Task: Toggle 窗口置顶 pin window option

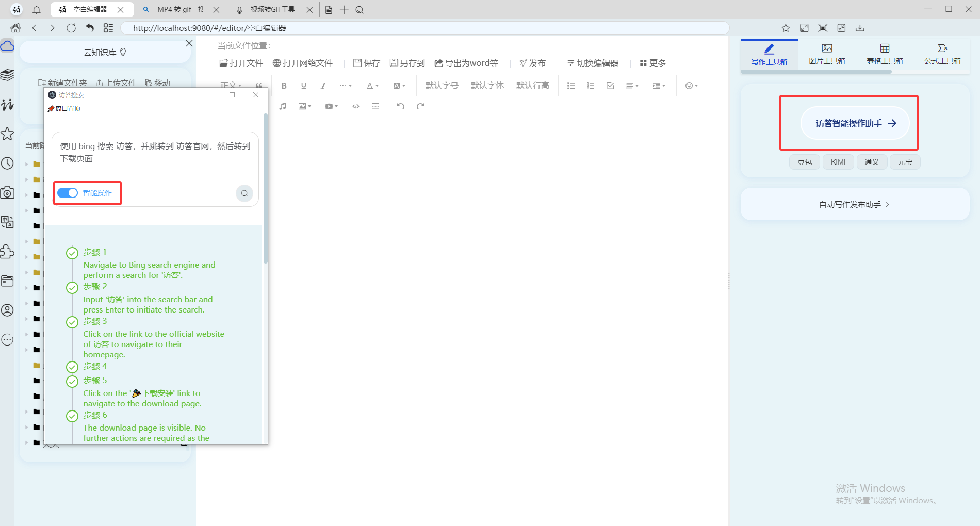Action: 64,109
